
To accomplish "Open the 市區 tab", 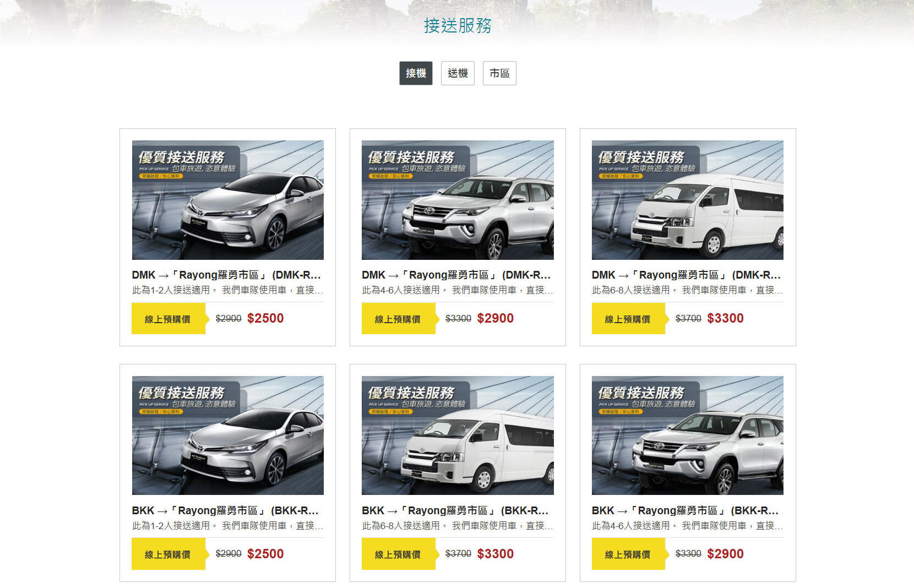I will point(499,73).
